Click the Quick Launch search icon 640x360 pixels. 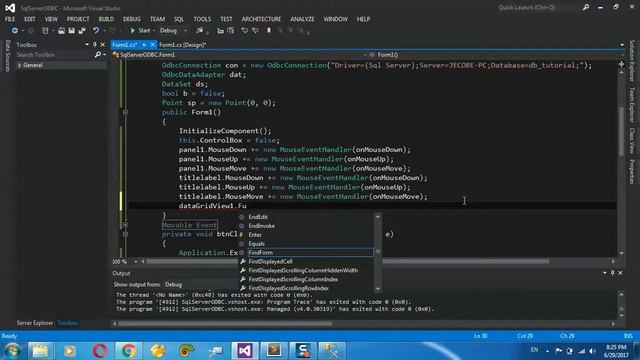coord(586,7)
